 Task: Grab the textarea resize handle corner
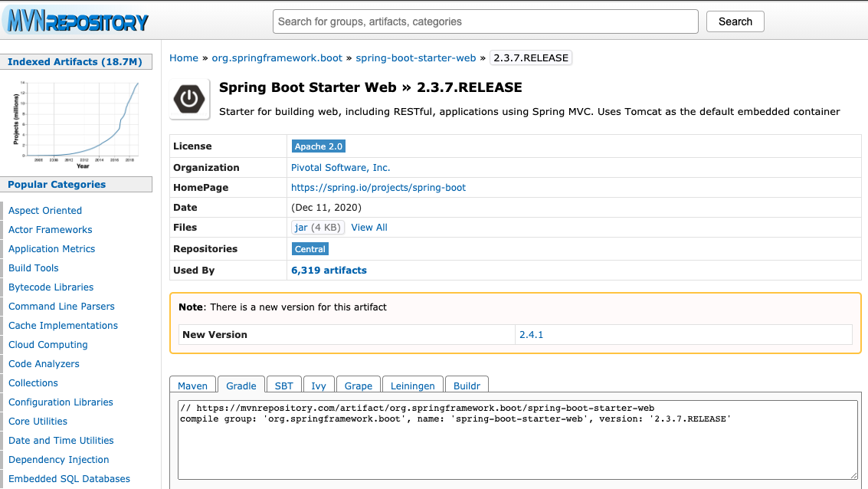tap(854, 476)
